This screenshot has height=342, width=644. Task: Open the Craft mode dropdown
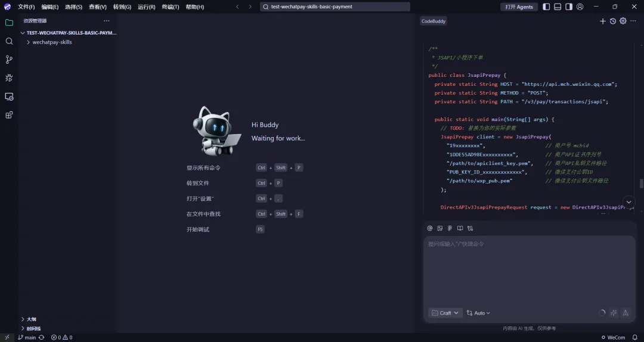[x=445, y=313]
